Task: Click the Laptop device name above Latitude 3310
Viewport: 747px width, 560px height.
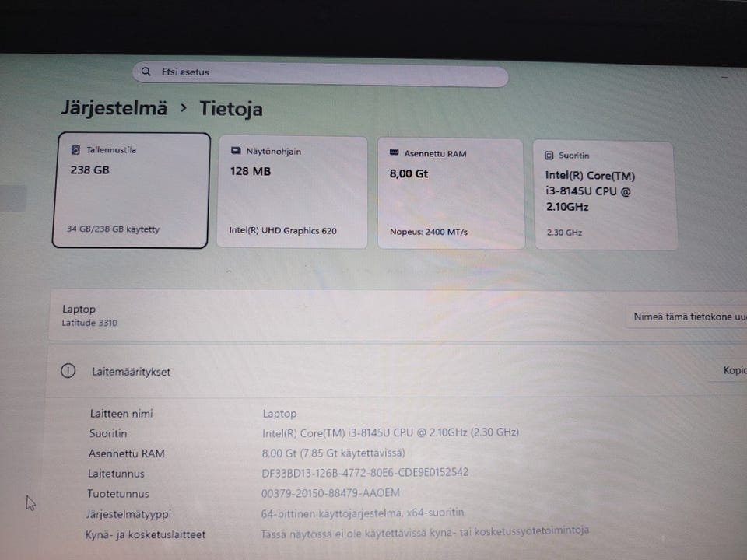Action: click(x=79, y=309)
